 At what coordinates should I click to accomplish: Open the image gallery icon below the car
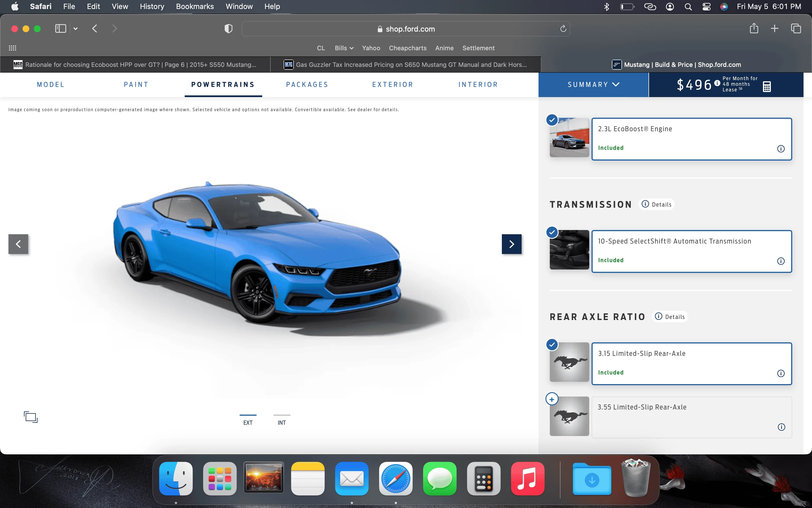coord(30,417)
